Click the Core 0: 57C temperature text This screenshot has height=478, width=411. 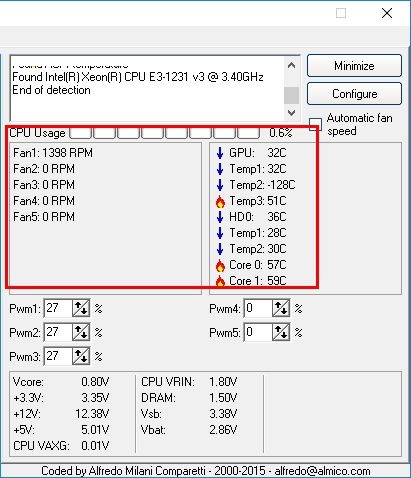pos(258,265)
